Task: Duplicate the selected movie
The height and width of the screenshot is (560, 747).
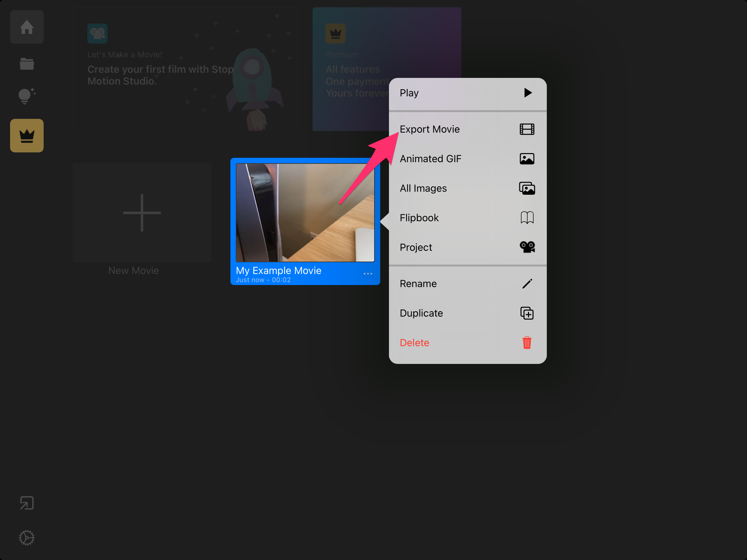Action: coord(421,313)
